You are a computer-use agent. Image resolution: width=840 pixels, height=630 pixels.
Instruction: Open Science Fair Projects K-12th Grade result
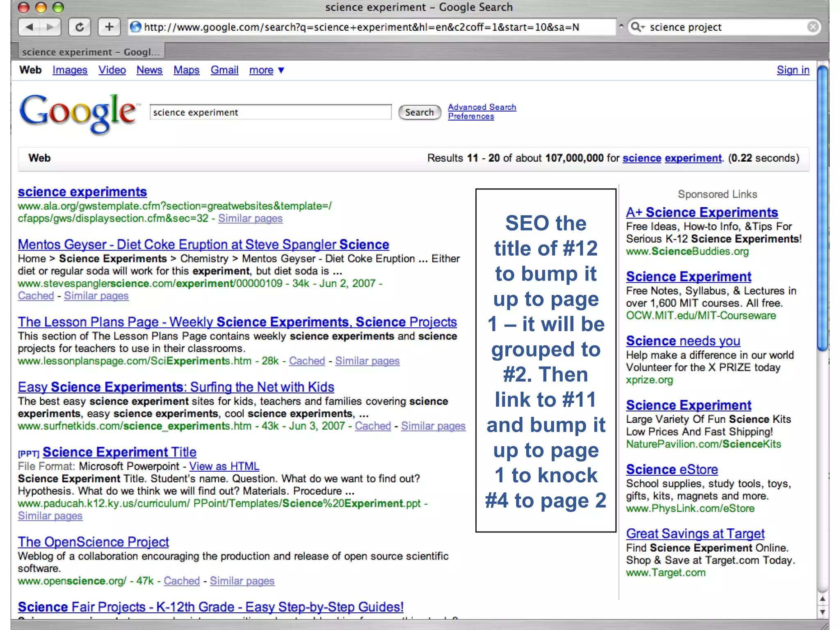210,607
